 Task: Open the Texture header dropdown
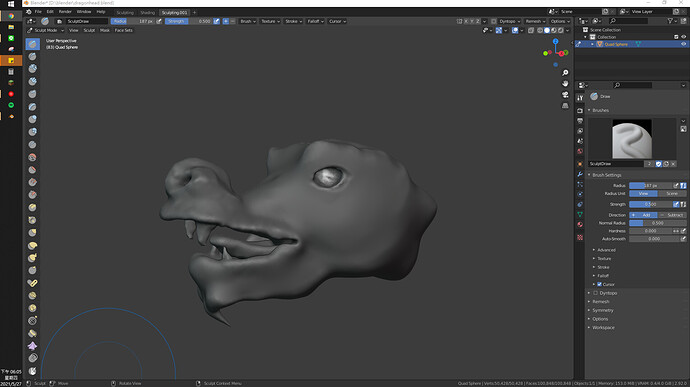click(270, 21)
